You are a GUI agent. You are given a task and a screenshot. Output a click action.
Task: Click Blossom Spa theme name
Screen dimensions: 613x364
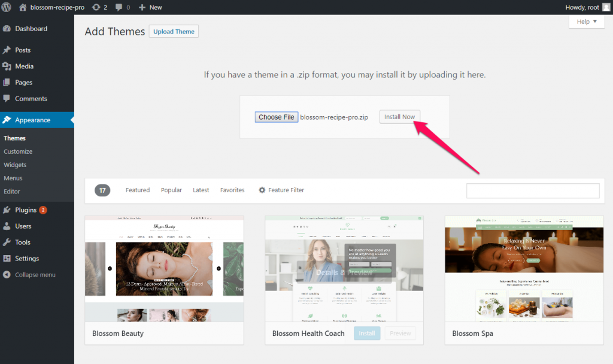tap(473, 333)
